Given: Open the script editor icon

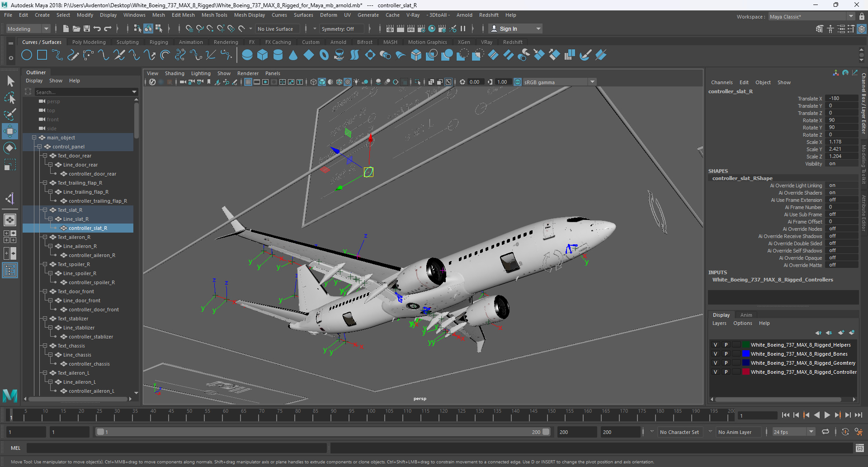Looking at the screenshot, I should tap(860, 448).
